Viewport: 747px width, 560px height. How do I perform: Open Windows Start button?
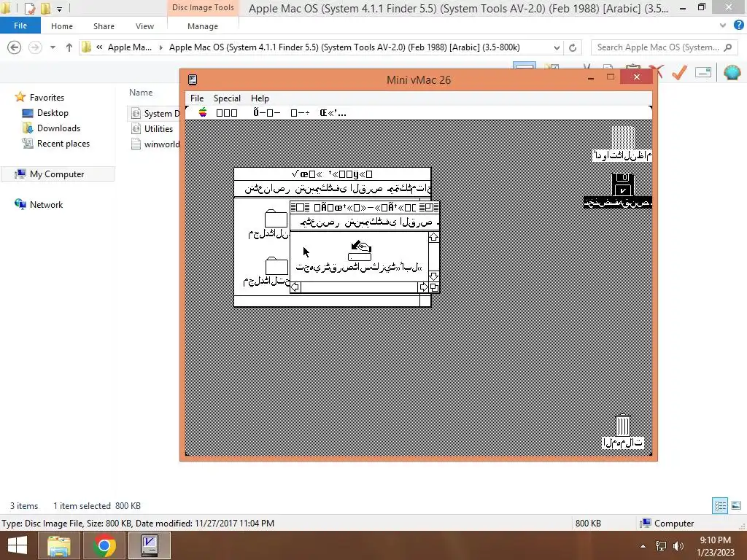coord(18,545)
